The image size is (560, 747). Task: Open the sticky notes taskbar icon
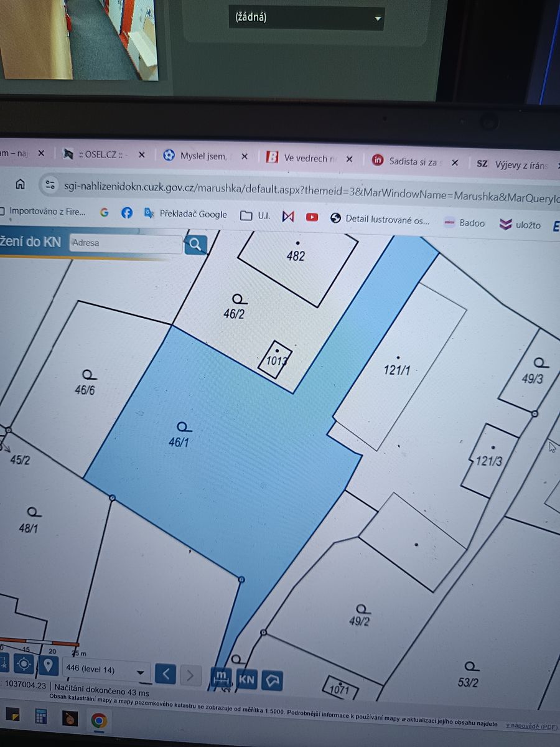click(12, 715)
